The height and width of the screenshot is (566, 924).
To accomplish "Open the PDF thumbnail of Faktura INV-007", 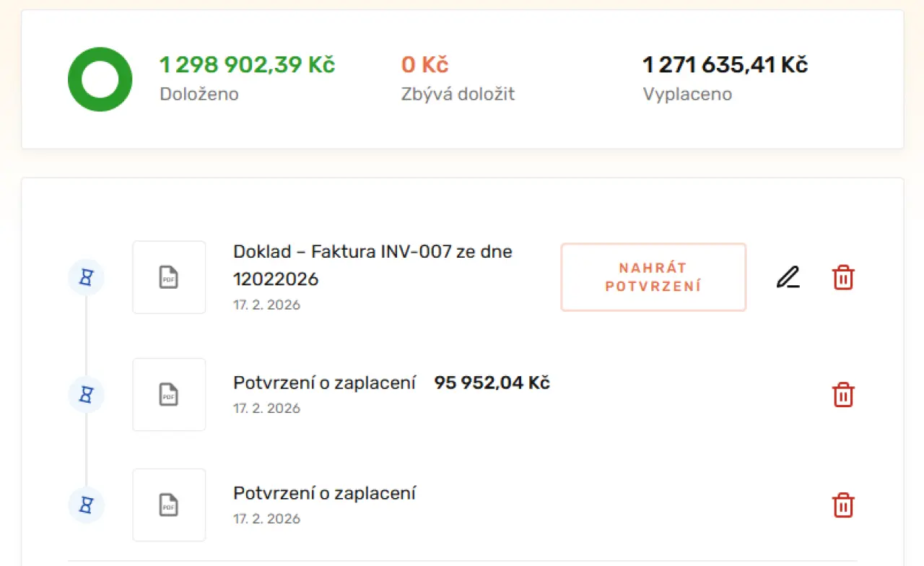I will tap(169, 277).
